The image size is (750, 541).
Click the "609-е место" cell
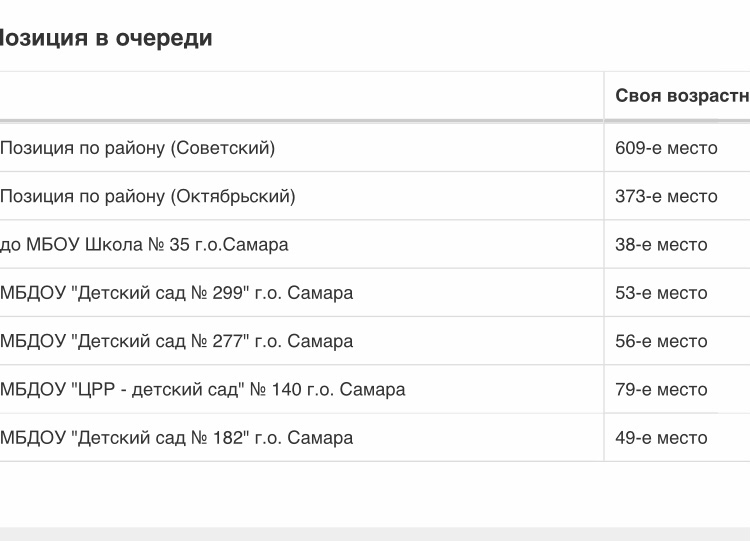point(666,148)
